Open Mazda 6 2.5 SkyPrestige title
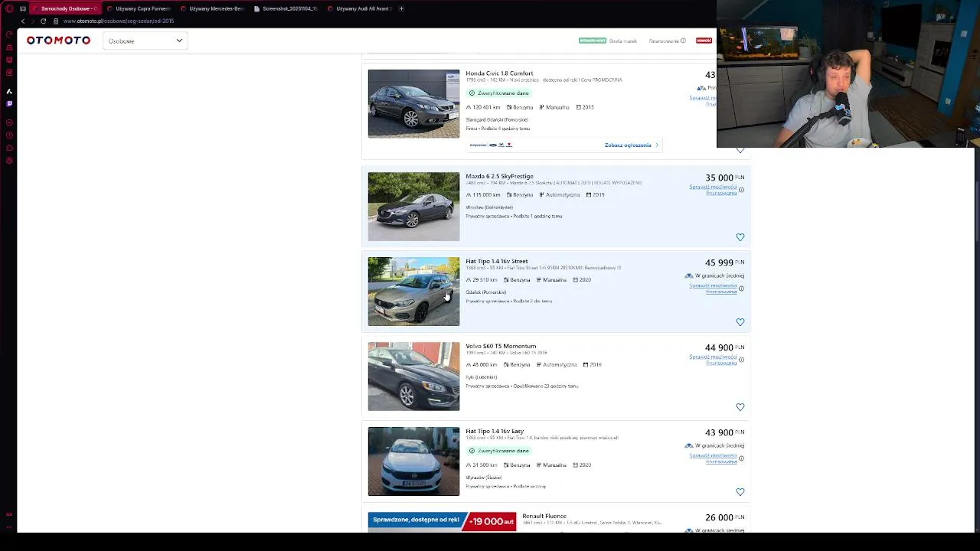 click(x=499, y=176)
